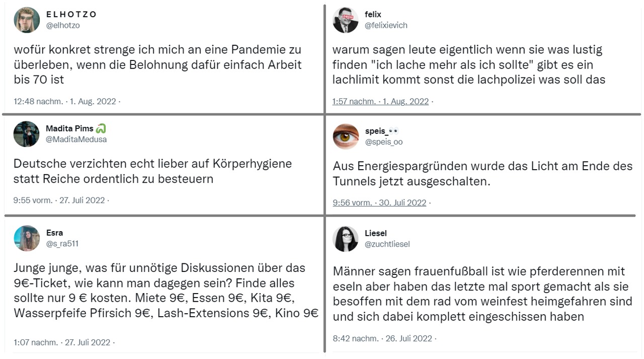Image resolution: width=644 pixels, height=359 pixels.
Task: Go to the @s_ra511 handle
Action: click(62, 244)
